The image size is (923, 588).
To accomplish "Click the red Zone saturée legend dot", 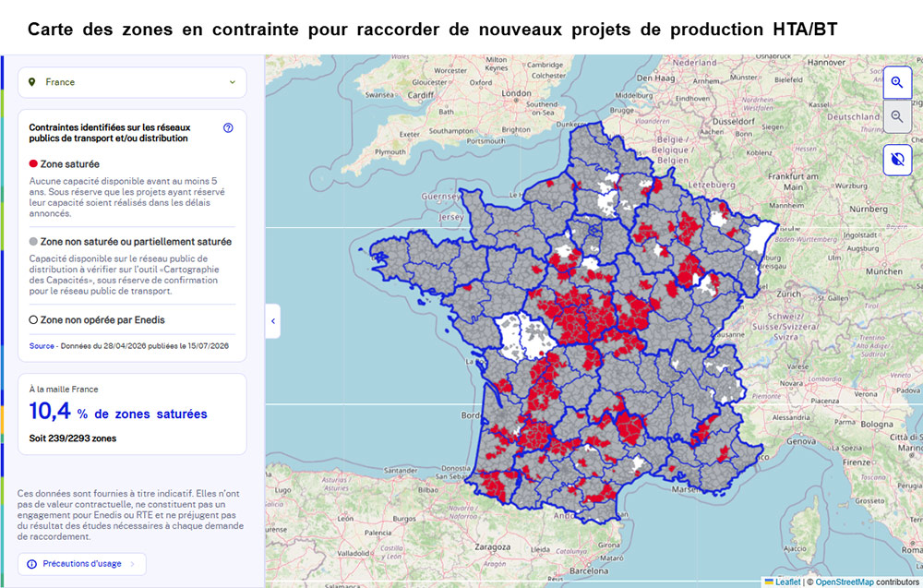I will click(33, 163).
